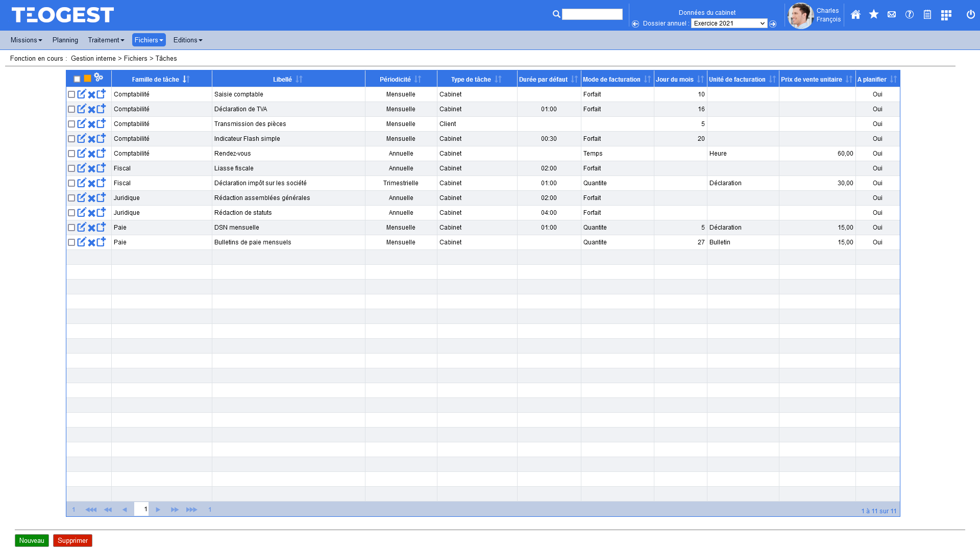
Task: Open the Dossier annuel Exercice 2021 dropdown
Action: (728, 23)
